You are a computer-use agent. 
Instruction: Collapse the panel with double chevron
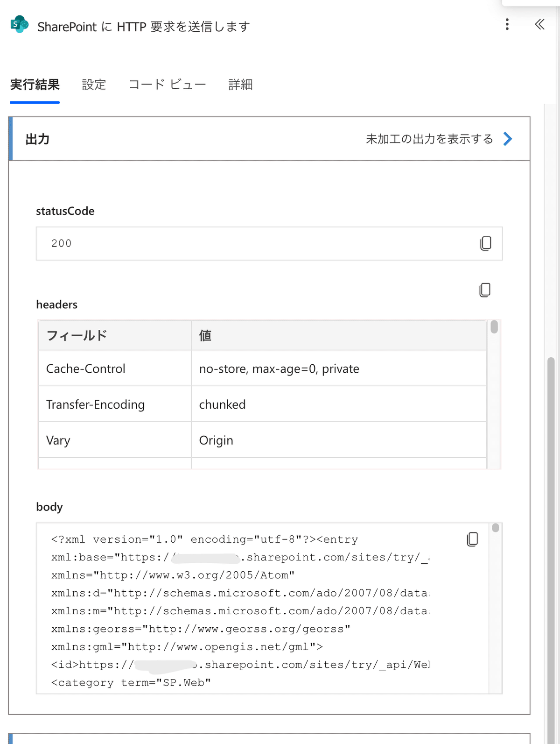coord(539,24)
